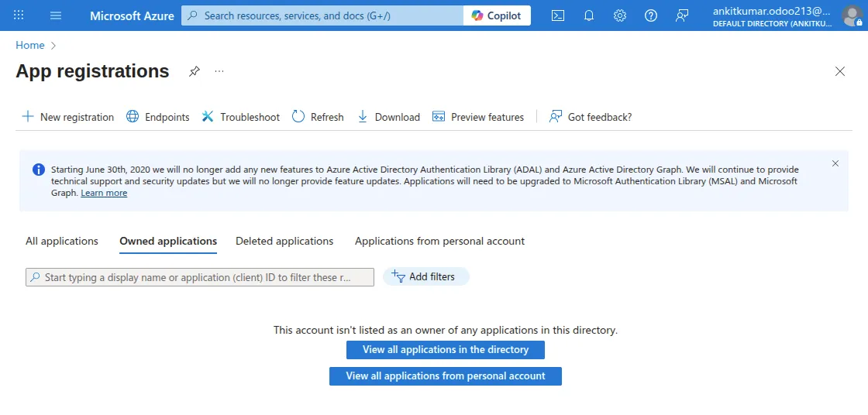The height and width of the screenshot is (415, 868).
Task: Open the portal hamburger menu
Action: click(56, 15)
